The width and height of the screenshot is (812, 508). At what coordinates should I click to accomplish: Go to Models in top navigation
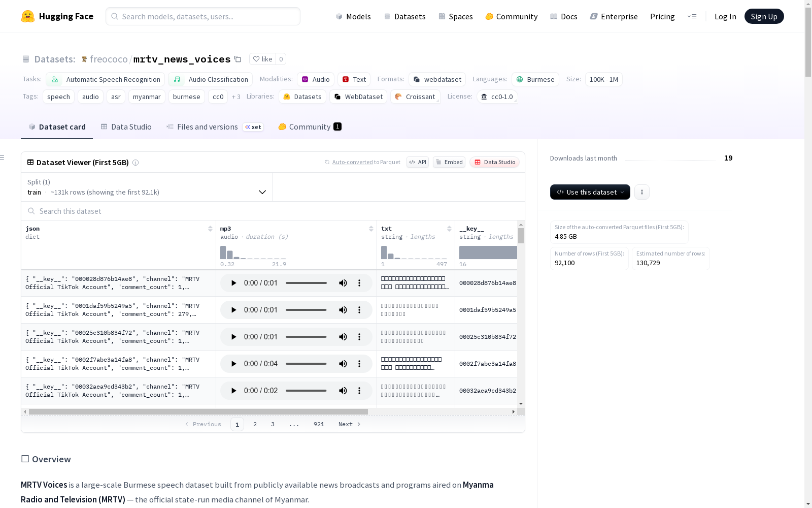tap(353, 16)
